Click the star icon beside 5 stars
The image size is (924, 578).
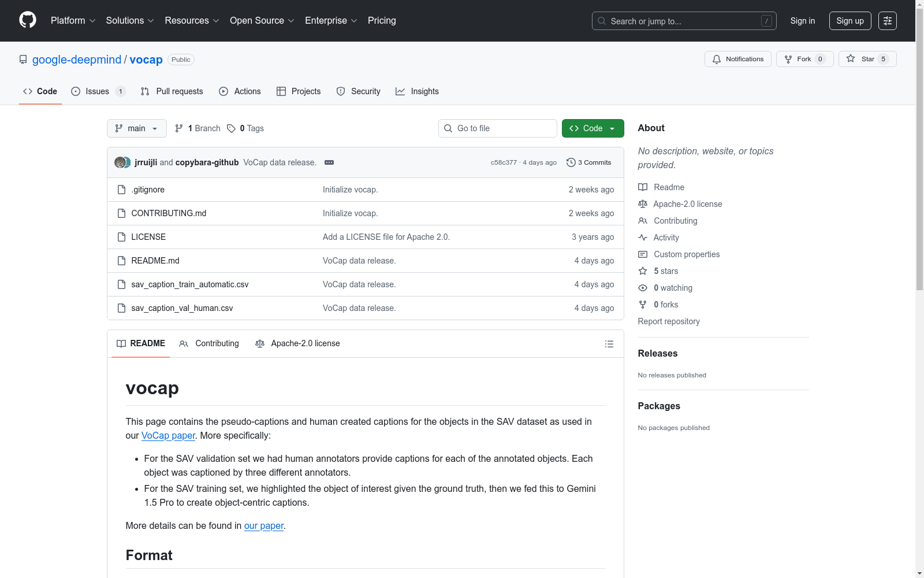tap(643, 271)
